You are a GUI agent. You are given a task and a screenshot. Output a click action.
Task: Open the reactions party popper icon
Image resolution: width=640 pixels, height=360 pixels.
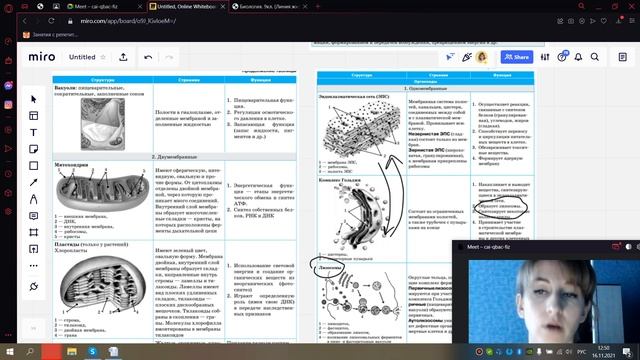point(467,57)
